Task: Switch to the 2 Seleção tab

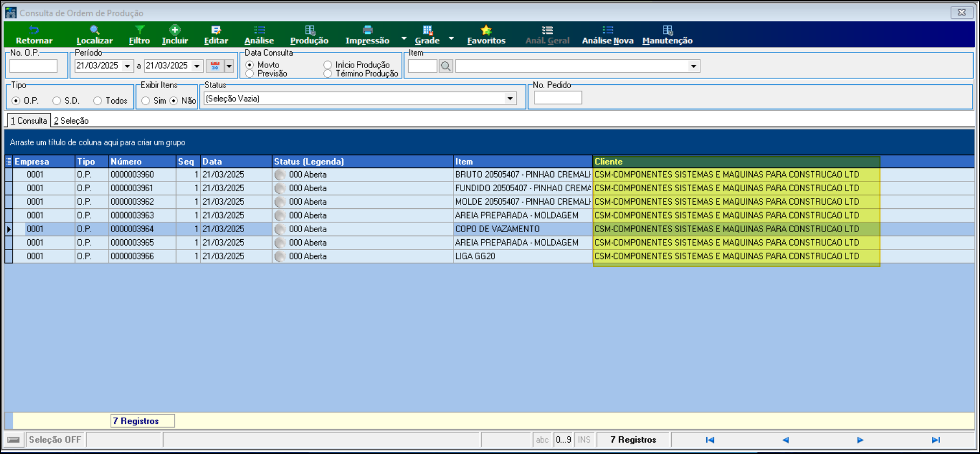Action: tap(71, 121)
